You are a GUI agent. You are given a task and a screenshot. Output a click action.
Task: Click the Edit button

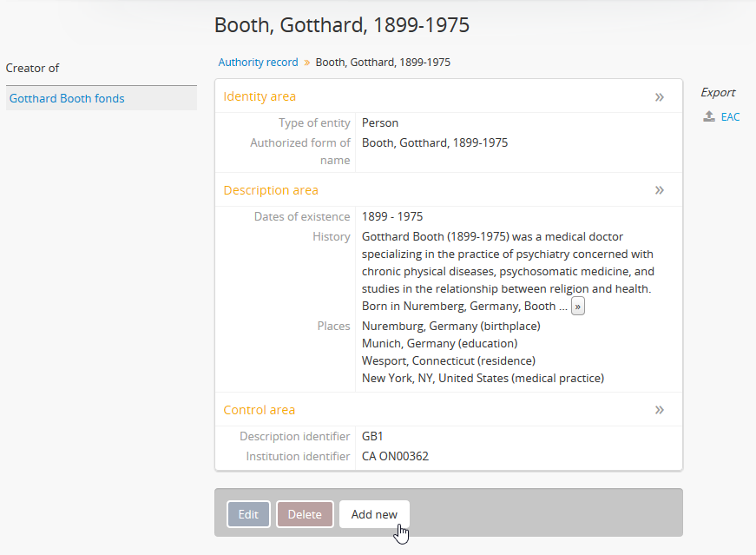point(248,514)
